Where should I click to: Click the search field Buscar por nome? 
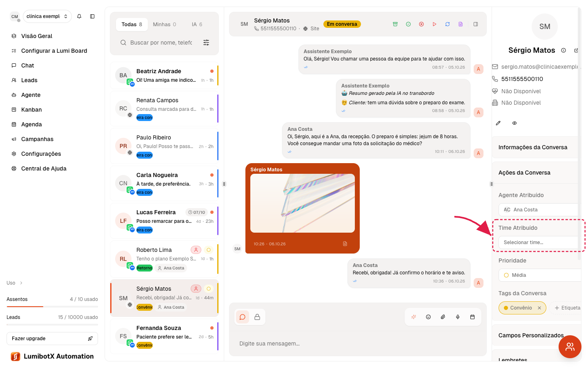coord(161,43)
